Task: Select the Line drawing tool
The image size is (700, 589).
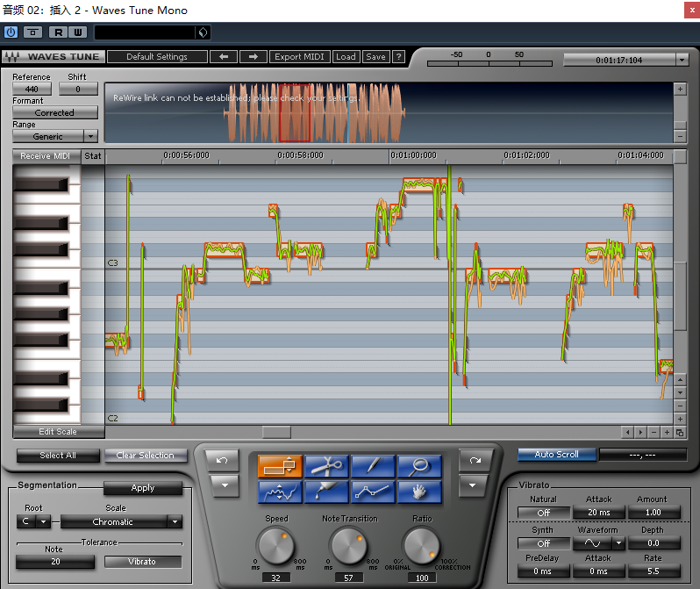Action: click(x=373, y=492)
